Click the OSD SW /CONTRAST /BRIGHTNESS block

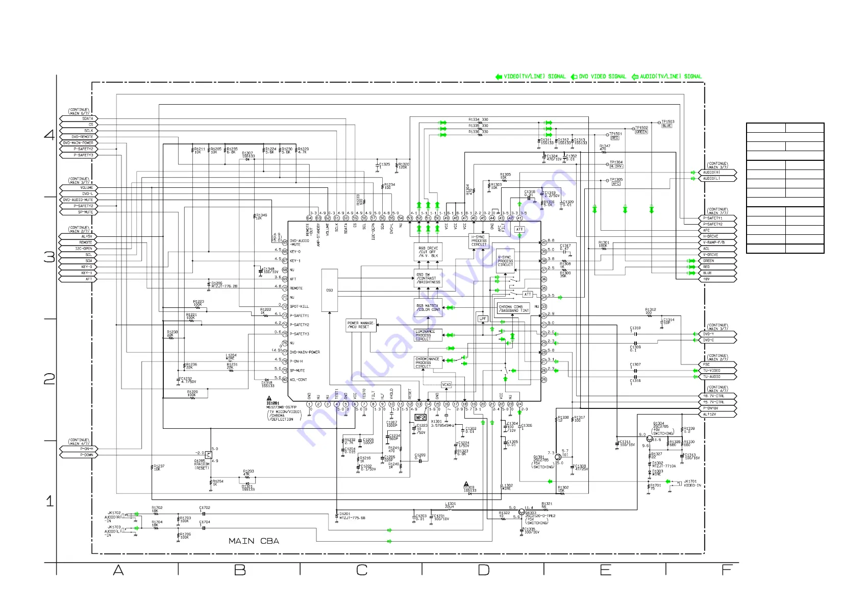click(x=428, y=279)
